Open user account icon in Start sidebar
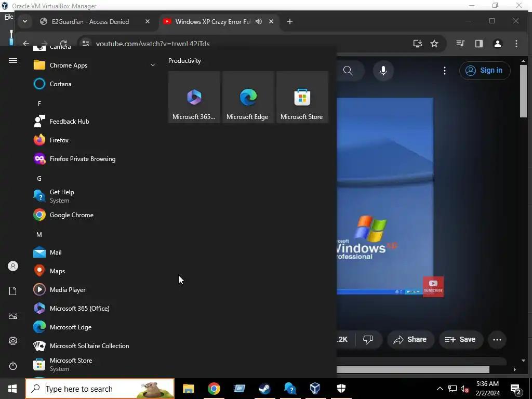The height and width of the screenshot is (399, 532). tap(13, 266)
